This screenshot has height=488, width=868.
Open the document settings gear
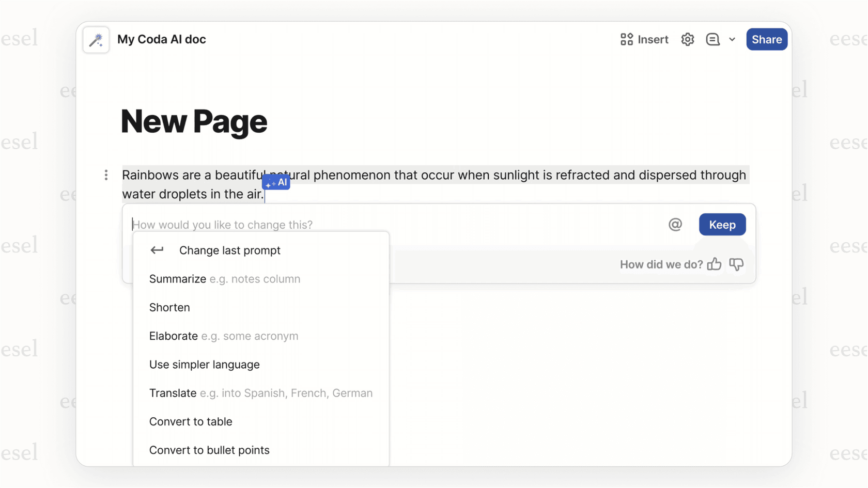pos(687,39)
